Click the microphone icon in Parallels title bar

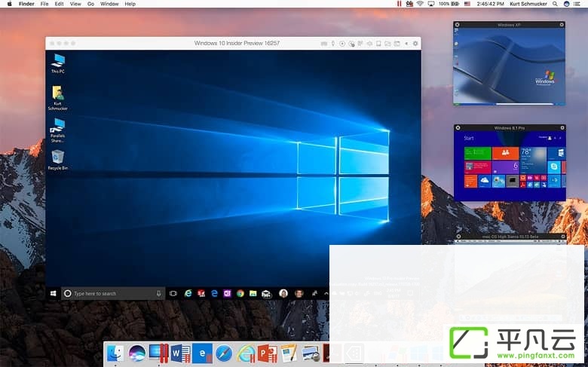point(333,44)
